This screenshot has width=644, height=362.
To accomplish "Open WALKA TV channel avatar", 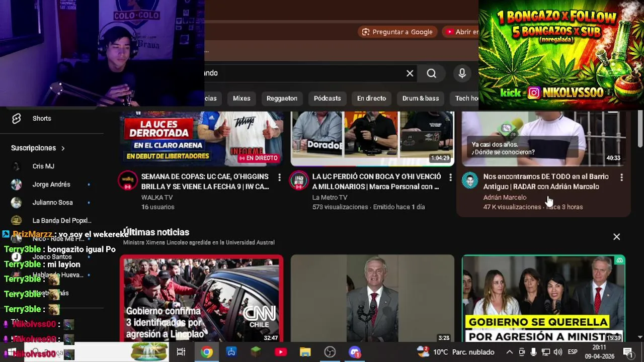I will tap(128, 180).
